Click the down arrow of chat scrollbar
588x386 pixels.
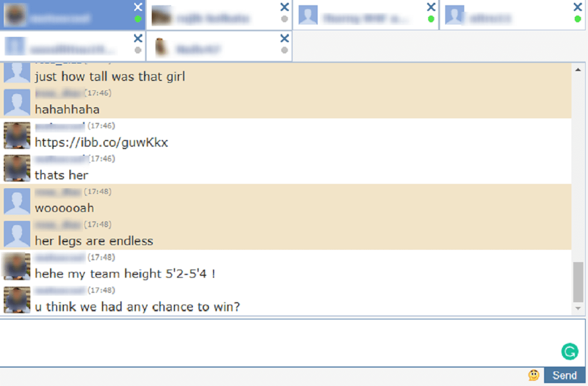pyautogui.click(x=578, y=308)
